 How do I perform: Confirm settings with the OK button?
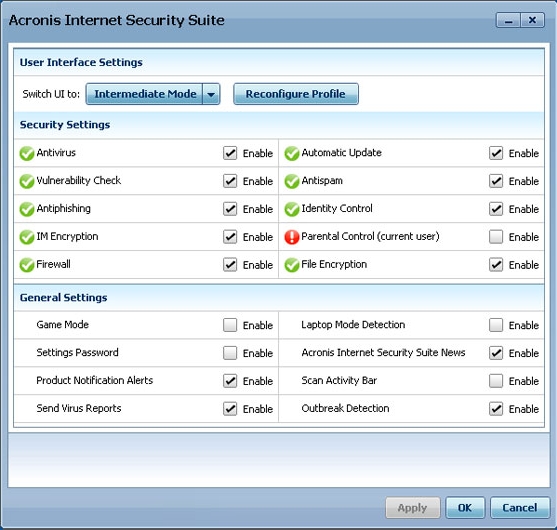pyautogui.click(x=465, y=508)
